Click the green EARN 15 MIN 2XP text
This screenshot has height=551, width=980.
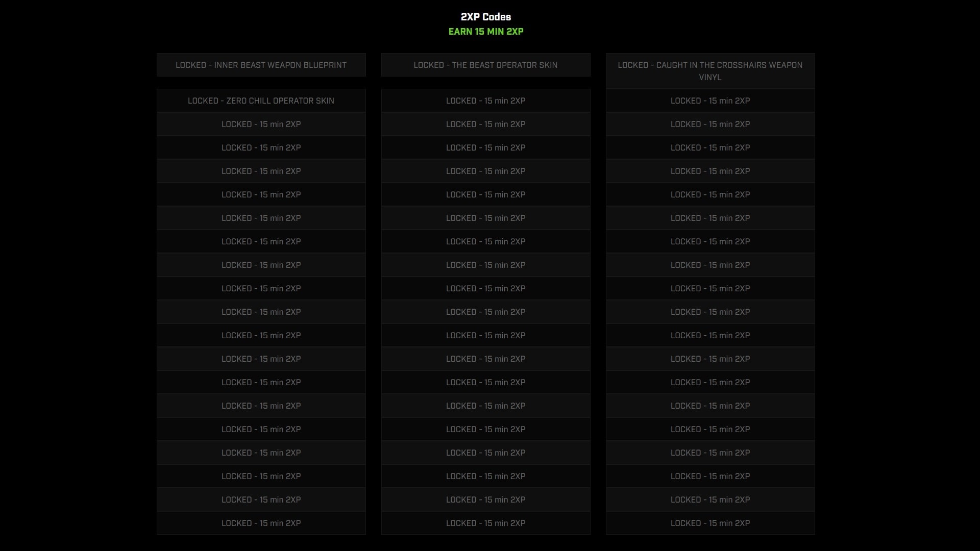point(485,32)
